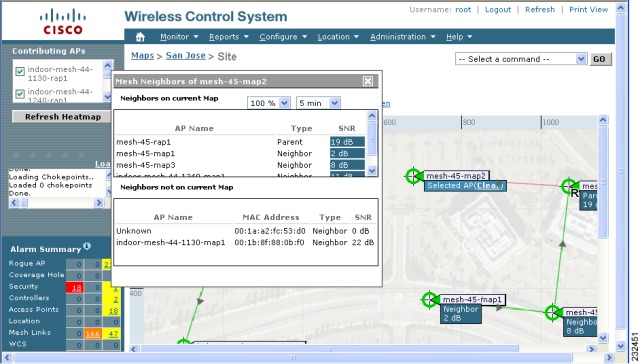Click the GO button

pos(599,59)
